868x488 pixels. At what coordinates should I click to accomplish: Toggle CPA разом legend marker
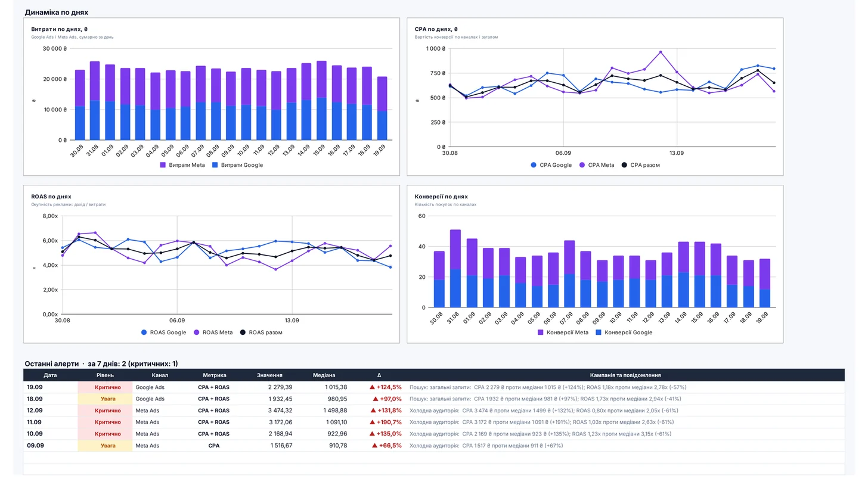click(x=624, y=165)
